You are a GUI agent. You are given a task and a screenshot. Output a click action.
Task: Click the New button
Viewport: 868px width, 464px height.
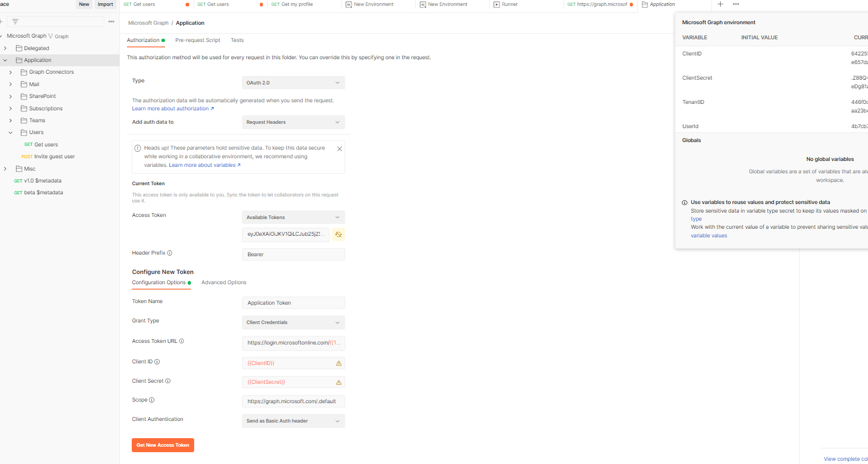coord(84,4)
